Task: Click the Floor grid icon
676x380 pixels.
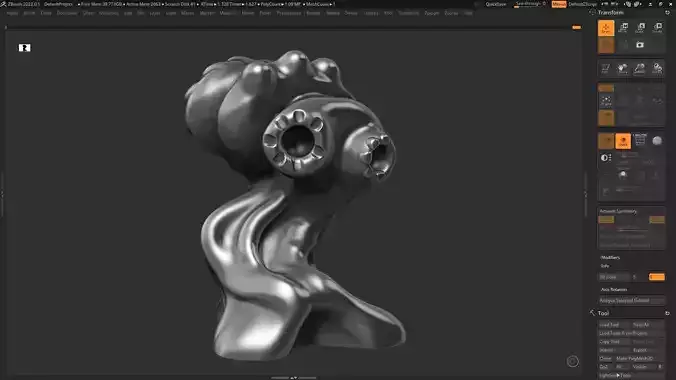Action: point(606,68)
